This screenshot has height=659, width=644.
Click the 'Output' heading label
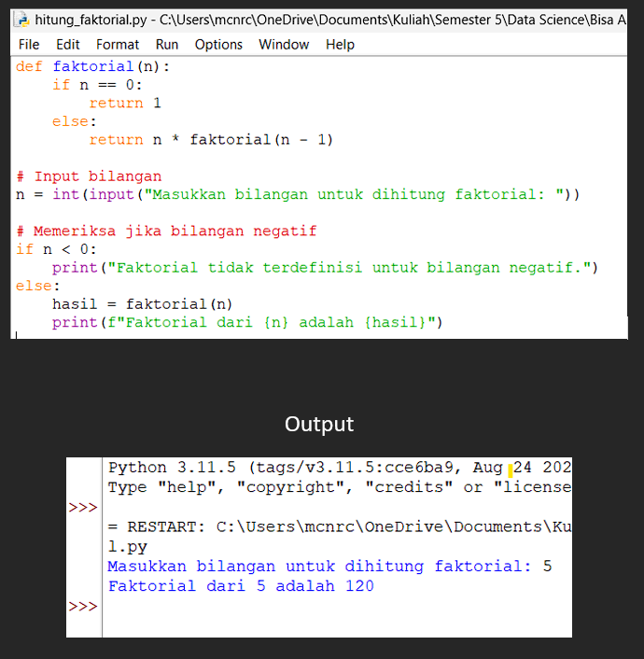click(319, 424)
